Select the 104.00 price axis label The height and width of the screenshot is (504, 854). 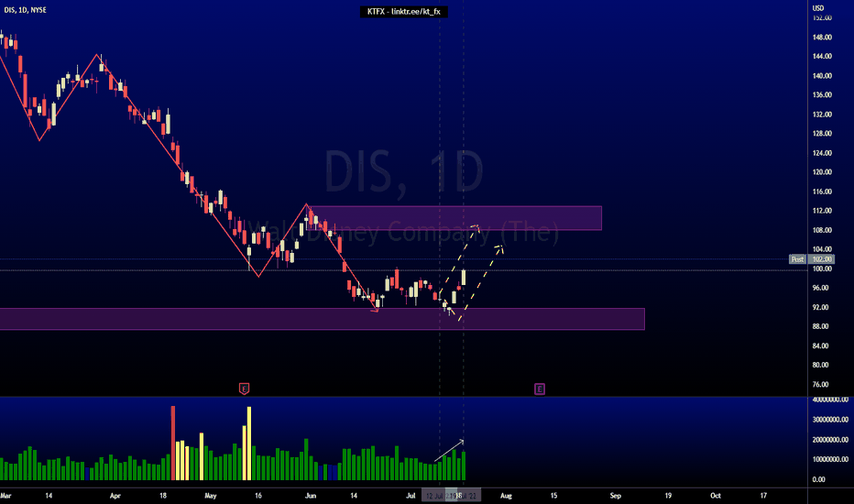tap(822, 249)
